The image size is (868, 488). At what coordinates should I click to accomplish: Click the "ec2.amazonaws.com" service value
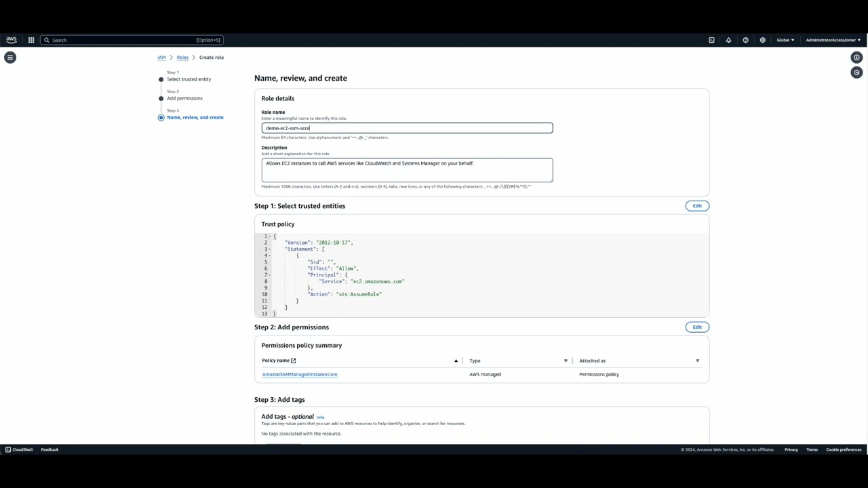click(378, 281)
